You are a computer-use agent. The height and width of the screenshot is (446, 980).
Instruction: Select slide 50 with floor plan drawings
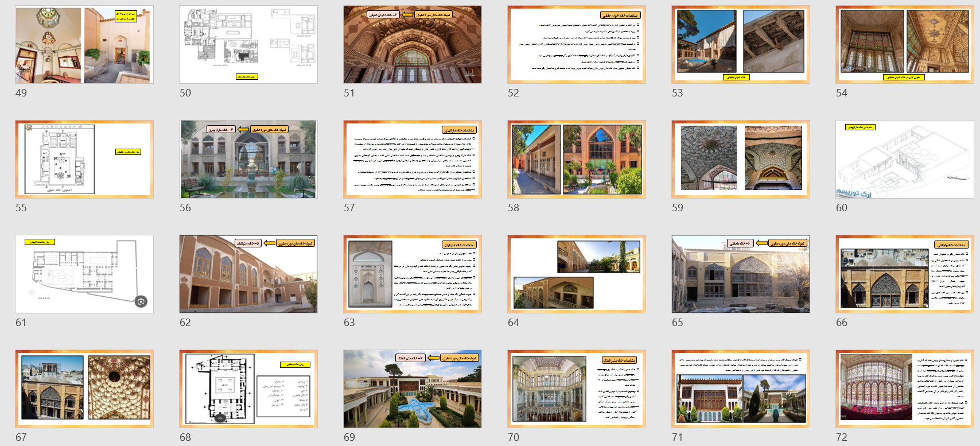[x=248, y=45]
